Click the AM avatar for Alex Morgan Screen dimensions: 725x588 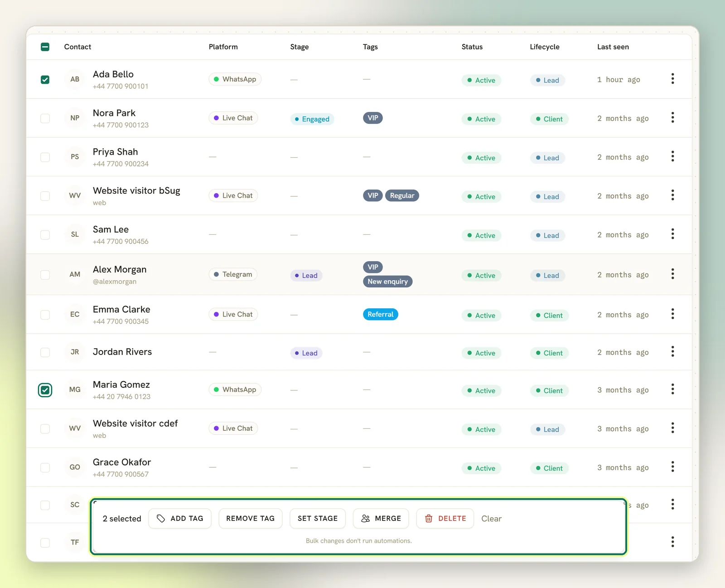[x=75, y=274]
